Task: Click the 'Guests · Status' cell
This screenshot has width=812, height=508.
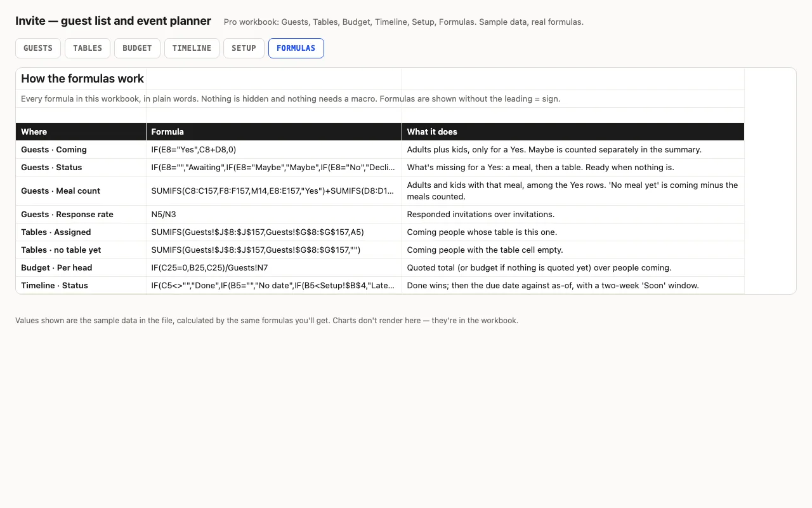Action: point(81,168)
